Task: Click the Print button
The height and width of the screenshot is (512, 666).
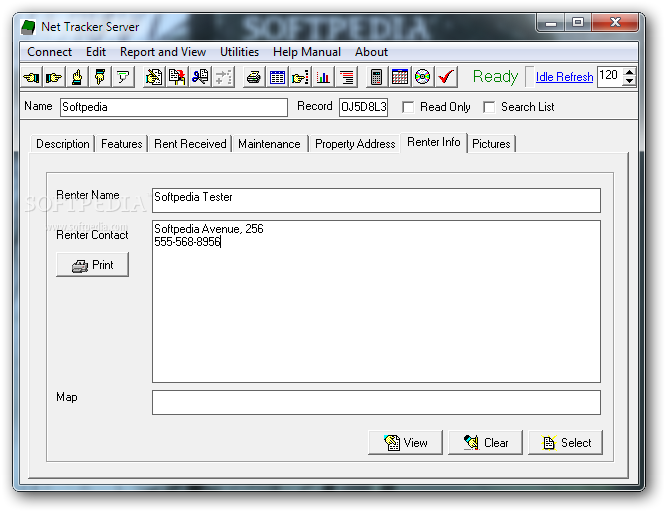Action: pyautogui.click(x=92, y=265)
